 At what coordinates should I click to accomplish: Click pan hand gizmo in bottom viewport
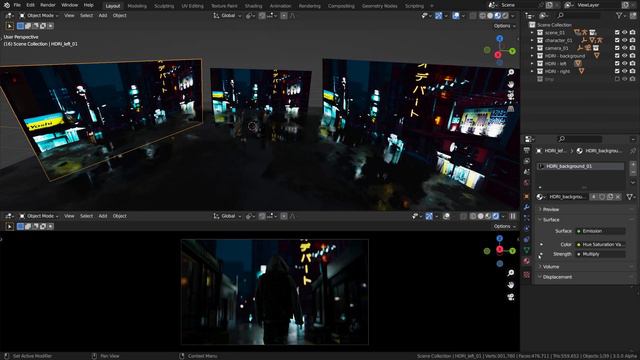pos(511,285)
